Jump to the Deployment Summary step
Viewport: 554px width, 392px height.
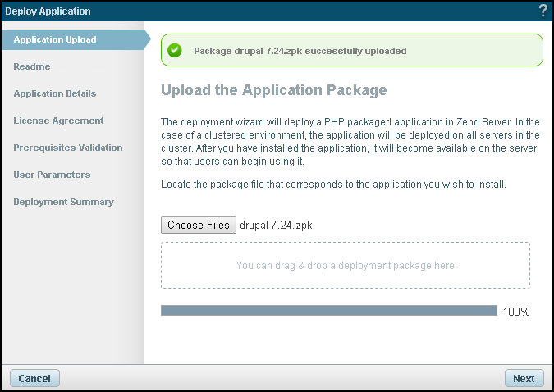click(63, 202)
